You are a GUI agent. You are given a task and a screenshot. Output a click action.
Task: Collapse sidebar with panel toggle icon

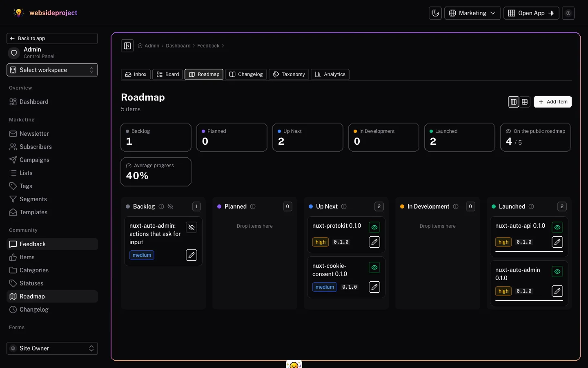tap(127, 46)
